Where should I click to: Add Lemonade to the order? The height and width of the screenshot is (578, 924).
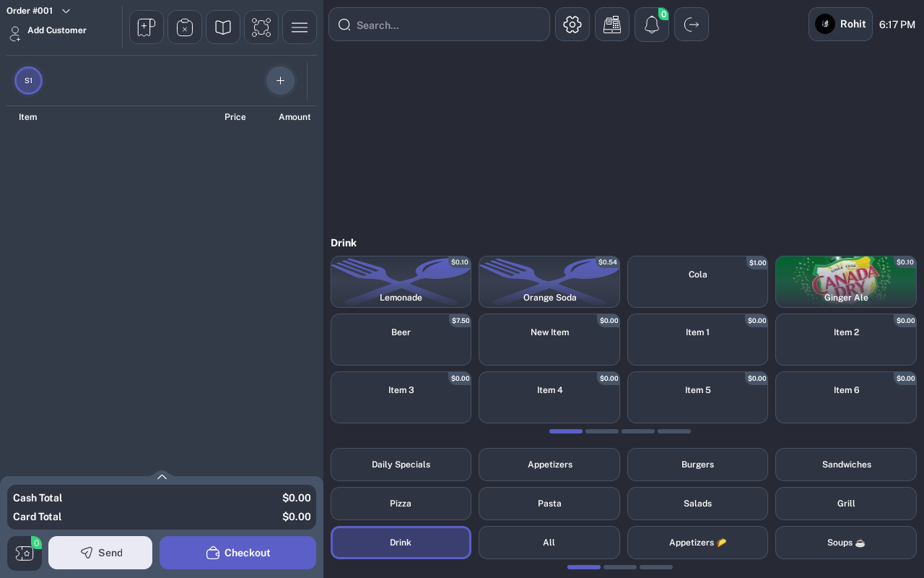pyautogui.click(x=401, y=282)
